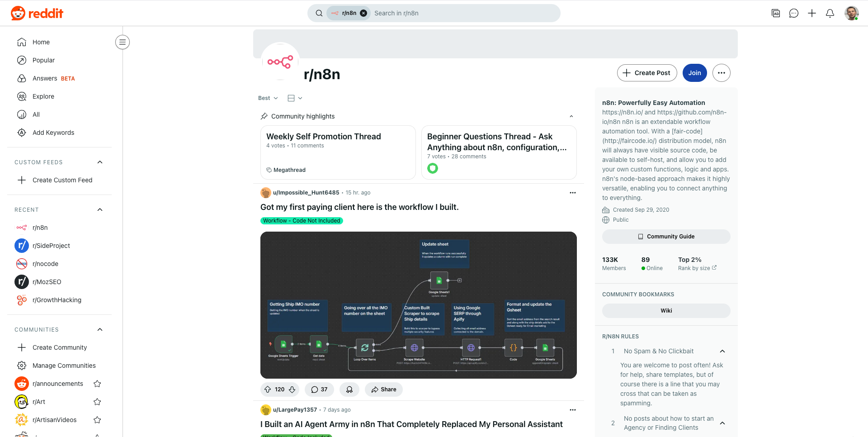Open the Wiki bookmark

click(666, 311)
